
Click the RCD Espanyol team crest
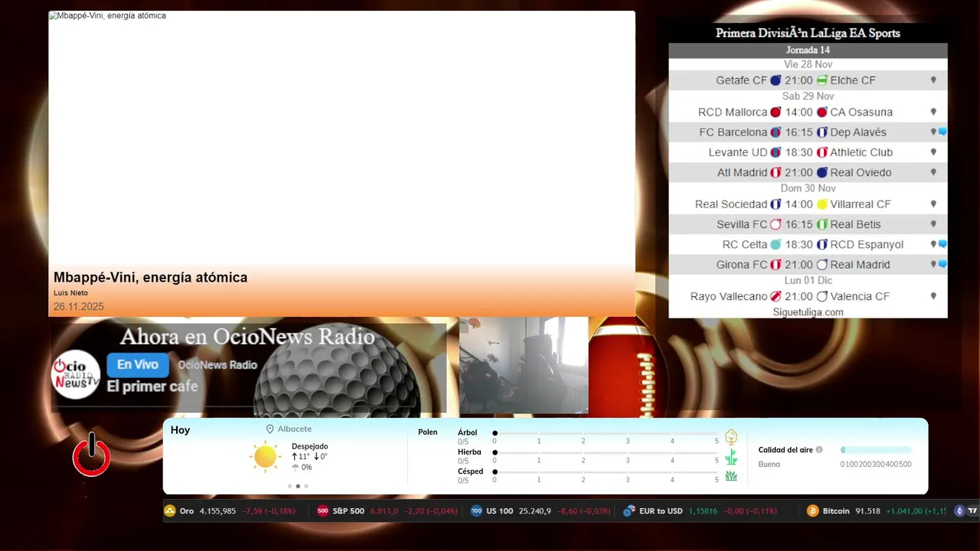tap(822, 245)
